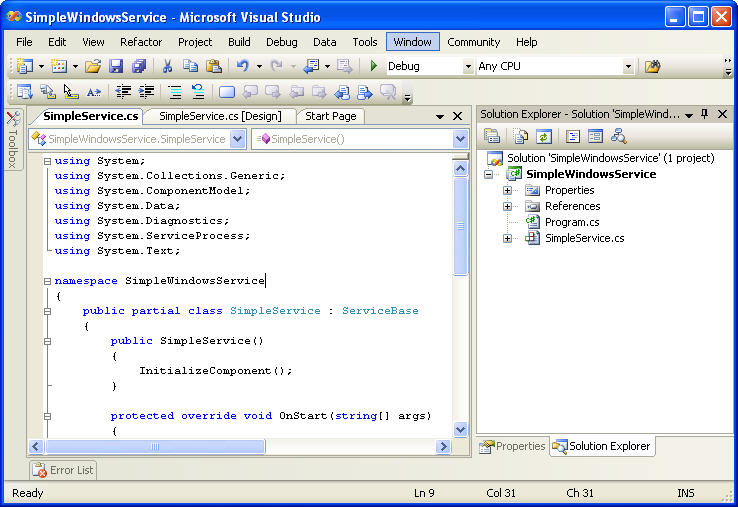Click the editor horizontal scrollbar thumb
This screenshot has height=507, width=738.
(155, 446)
